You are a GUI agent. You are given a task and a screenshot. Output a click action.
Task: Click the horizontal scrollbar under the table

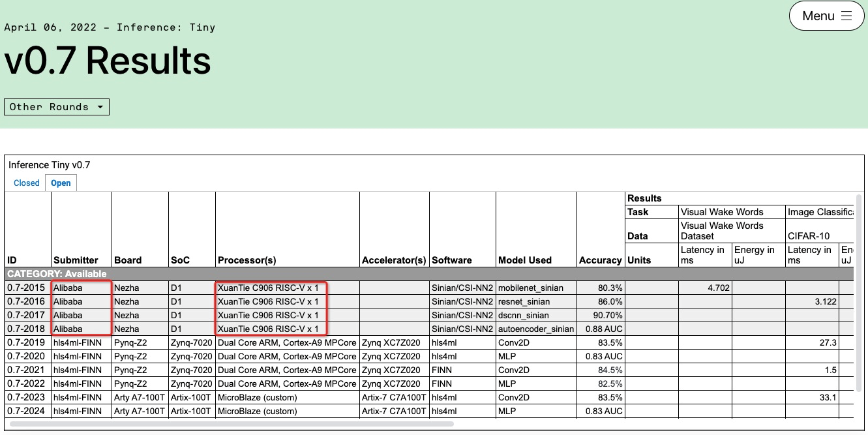(x=232, y=424)
